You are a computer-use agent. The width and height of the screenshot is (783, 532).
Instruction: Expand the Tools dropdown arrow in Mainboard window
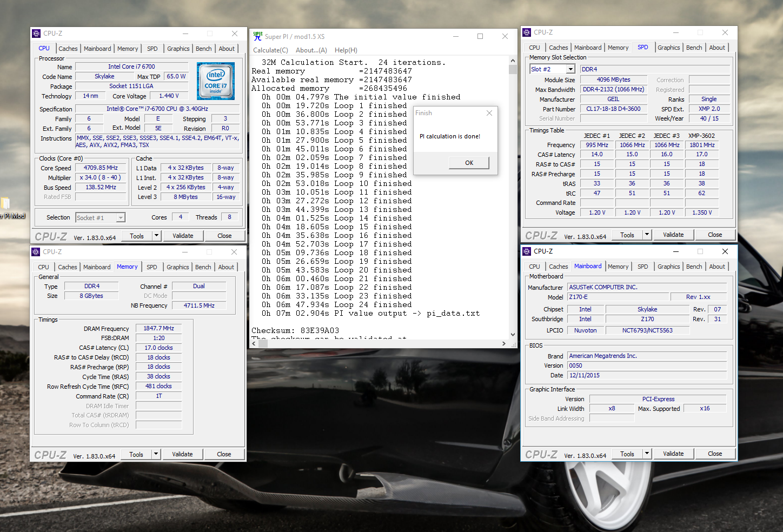pos(647,454)
